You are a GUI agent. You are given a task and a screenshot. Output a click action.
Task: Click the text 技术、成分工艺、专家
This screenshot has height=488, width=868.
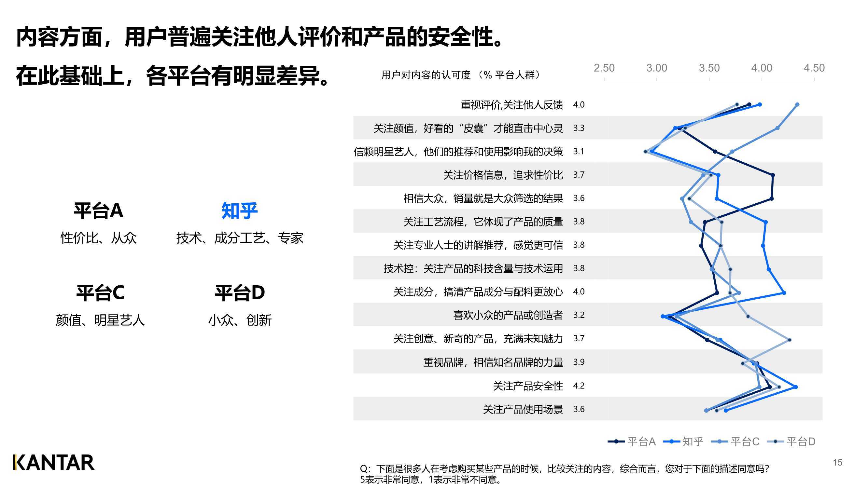(x=240, y=238)
